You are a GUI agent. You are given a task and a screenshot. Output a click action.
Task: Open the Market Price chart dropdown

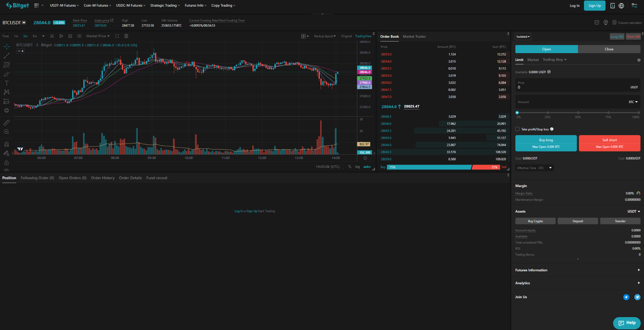[98, 36]
